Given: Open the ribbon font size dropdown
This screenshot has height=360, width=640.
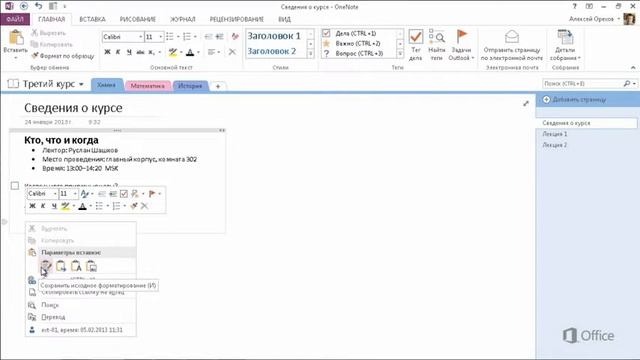Looking at the screenshot, I should point(160,37).
